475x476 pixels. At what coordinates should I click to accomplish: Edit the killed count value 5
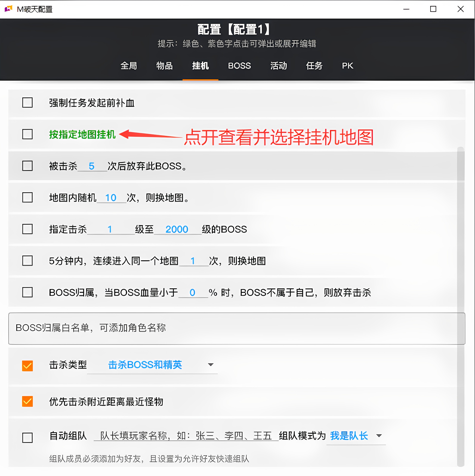click(92, 166)
